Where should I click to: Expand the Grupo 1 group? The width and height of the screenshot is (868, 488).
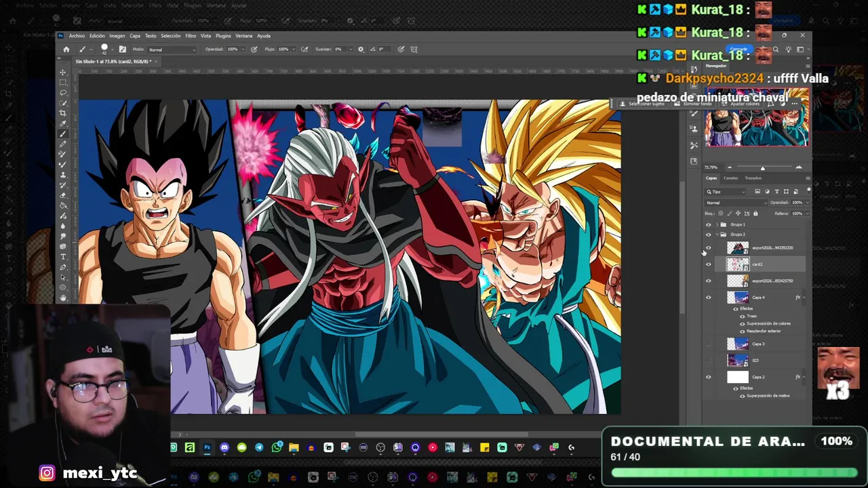(717, 224)
